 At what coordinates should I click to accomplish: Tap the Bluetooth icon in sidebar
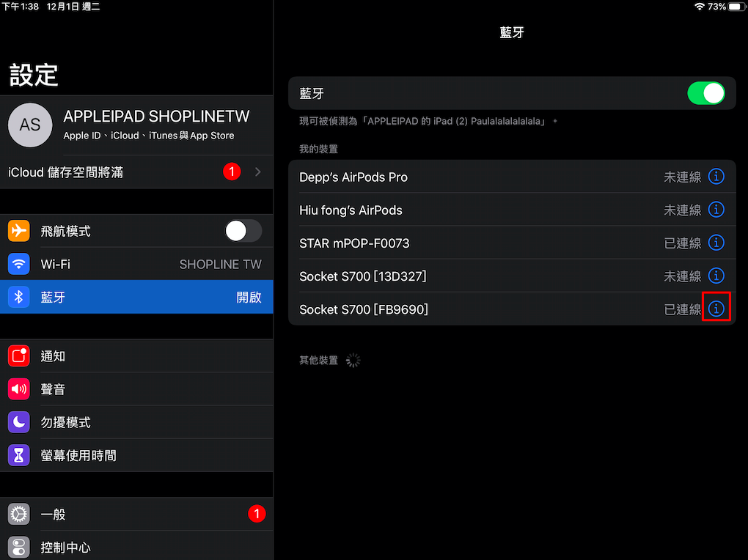coord(18,297)
